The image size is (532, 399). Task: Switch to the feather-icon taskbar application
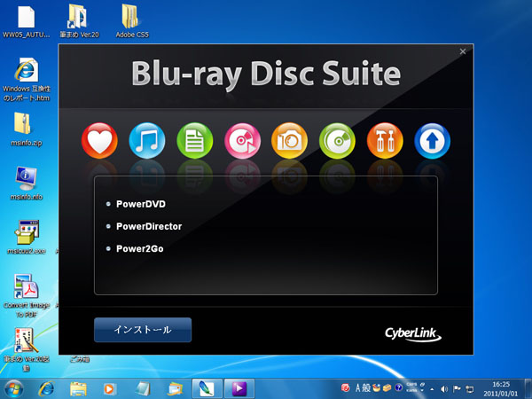pyautogui.click(x=207, y=389)
